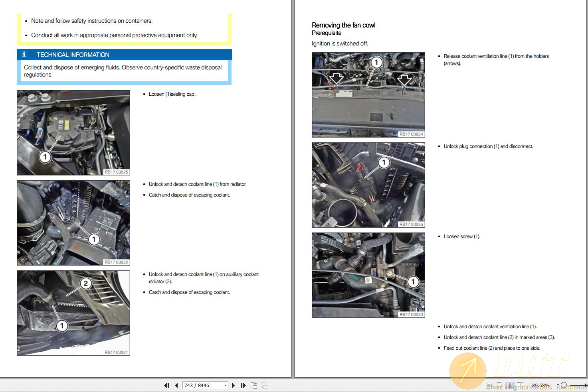Go to the next page

tap(234, 385)
